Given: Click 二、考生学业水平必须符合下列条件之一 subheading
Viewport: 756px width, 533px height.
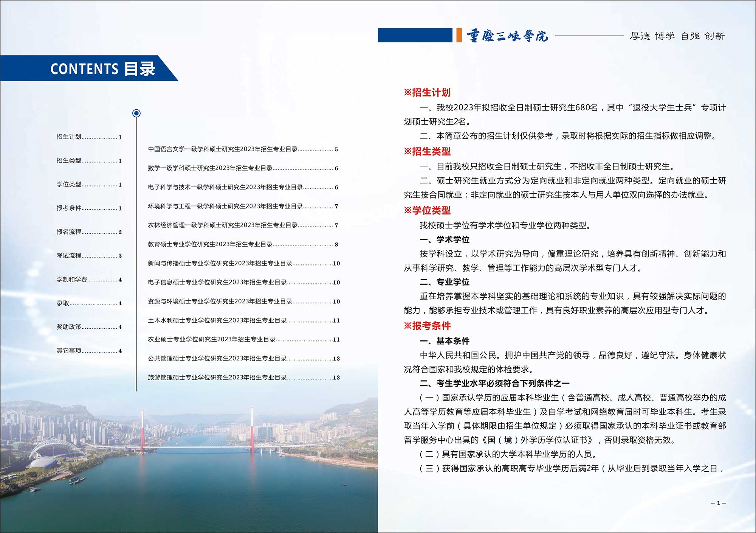Looking at the screenshot, I should coord(494,383).
